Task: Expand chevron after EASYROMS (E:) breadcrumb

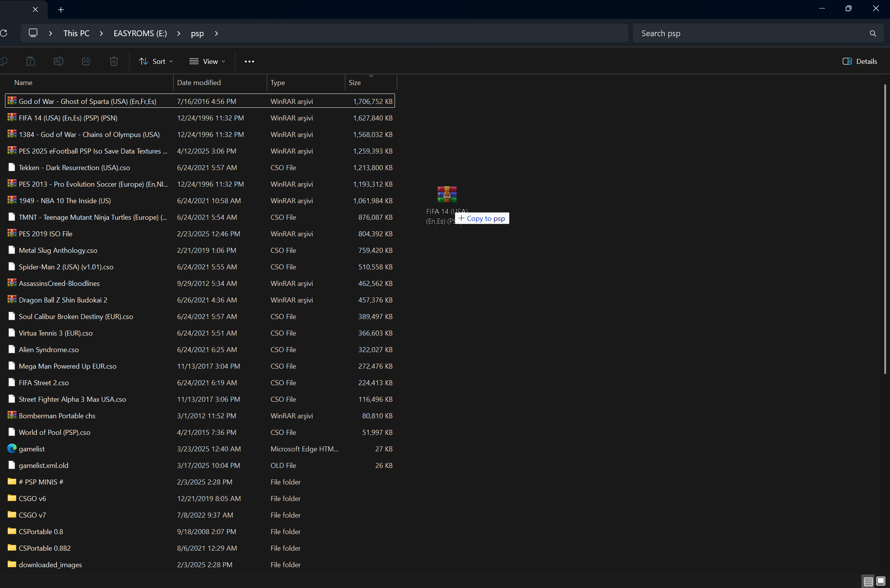Action: (x=179, y=33)
